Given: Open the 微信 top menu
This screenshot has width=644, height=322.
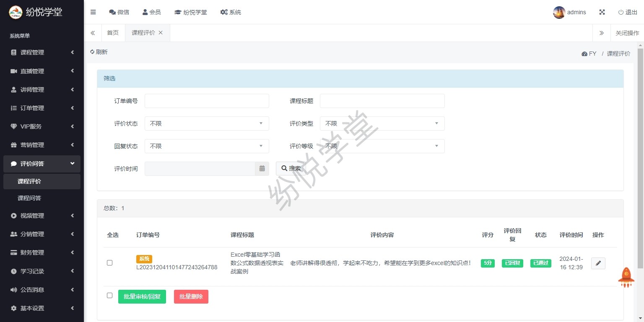Looking at the screenshot, I should point(119,12).
